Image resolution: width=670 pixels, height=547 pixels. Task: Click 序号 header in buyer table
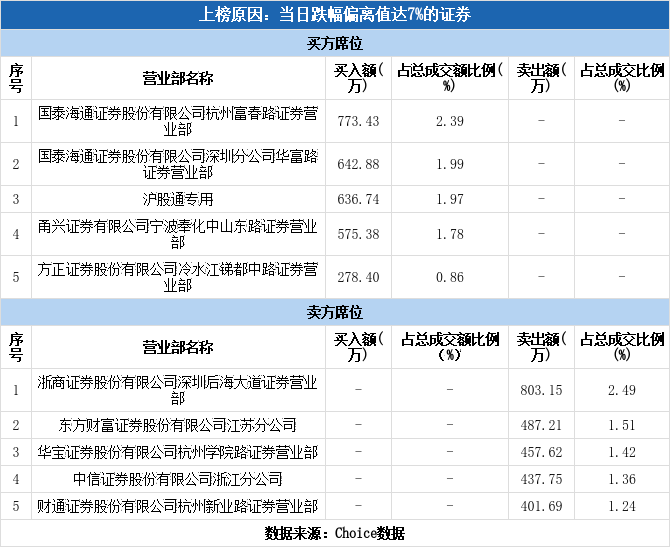click(x=16, y=79)
